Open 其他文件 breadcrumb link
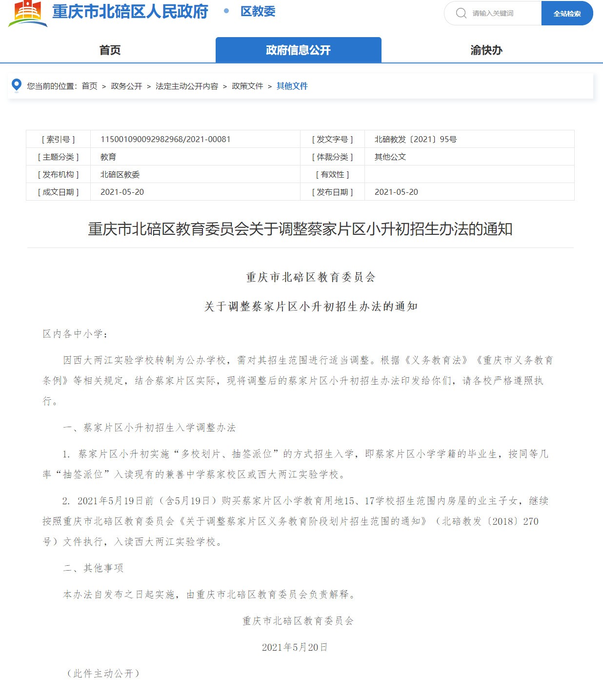Image resolution: width=603 pixels, height=700 pixels. 292,86
